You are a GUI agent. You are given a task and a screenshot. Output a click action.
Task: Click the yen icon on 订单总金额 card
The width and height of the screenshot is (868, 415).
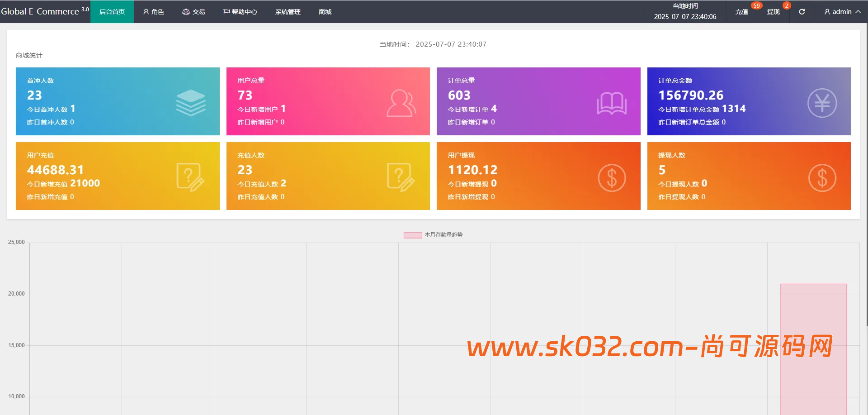pos(821,103)
